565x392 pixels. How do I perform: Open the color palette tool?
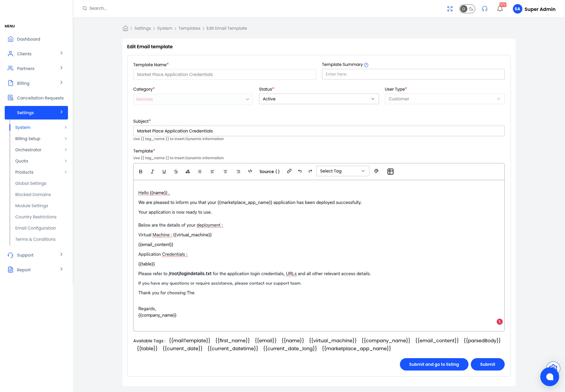point(376,171)
